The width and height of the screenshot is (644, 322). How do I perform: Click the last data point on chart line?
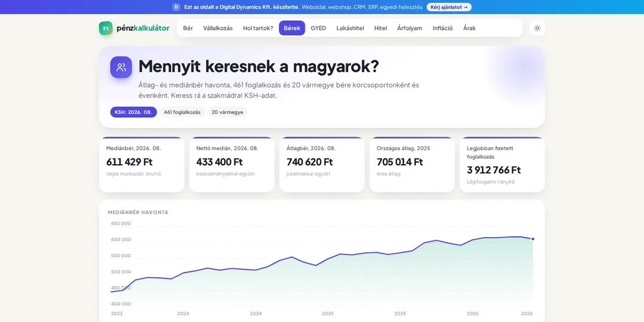[532, 239]
